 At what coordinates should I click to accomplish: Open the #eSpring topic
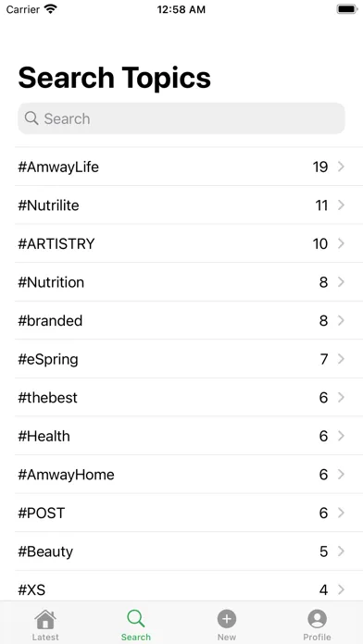point(189,359)
